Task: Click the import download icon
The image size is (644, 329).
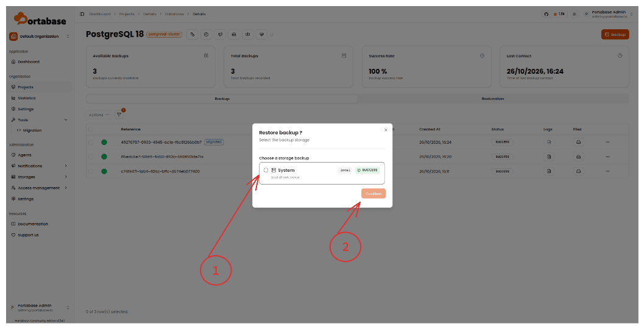Action: coord(247,35)
